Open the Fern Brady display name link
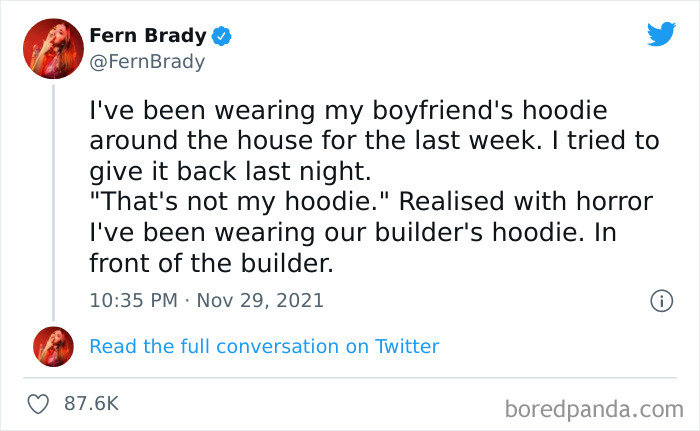This screenshot has height=431, width=700. [x=148, y=36]
